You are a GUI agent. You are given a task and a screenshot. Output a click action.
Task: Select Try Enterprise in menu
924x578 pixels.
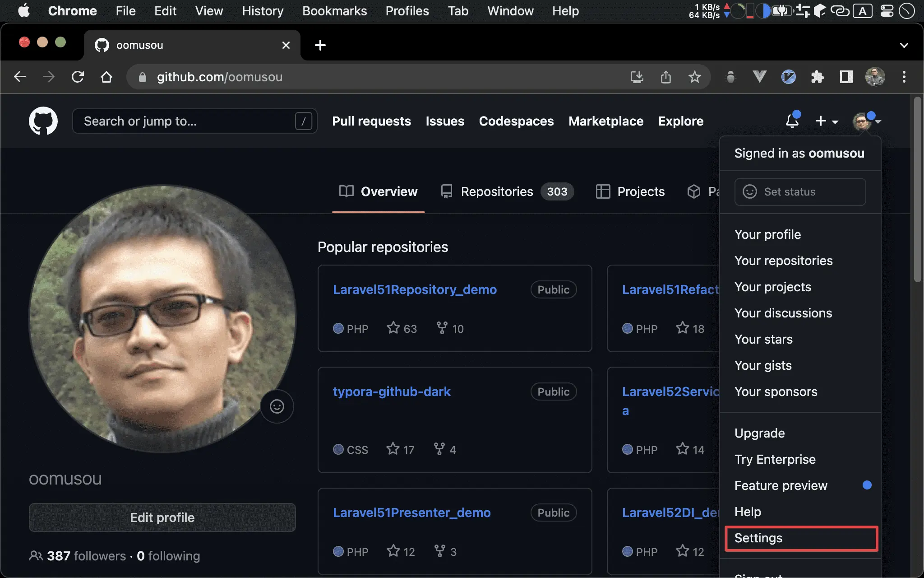click(800, 459)
